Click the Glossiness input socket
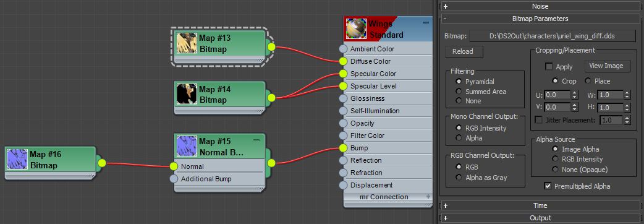 [344, 98]
